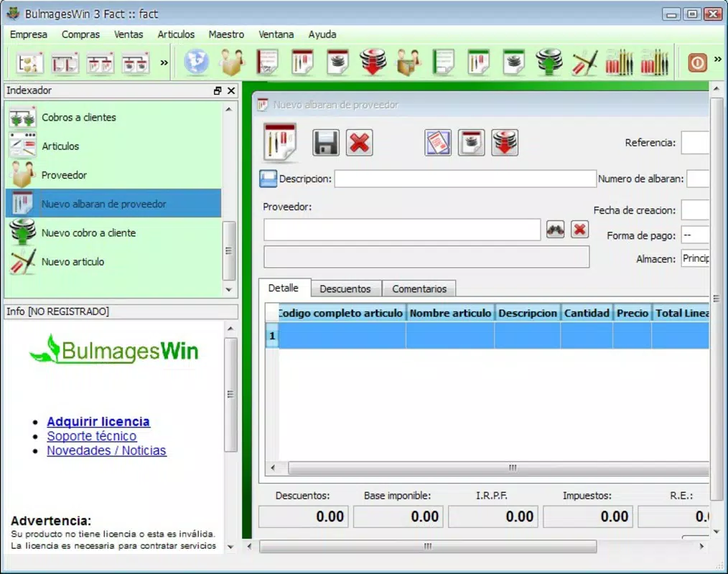
Task: Open the Ventana menu
Action: (276, 34)
